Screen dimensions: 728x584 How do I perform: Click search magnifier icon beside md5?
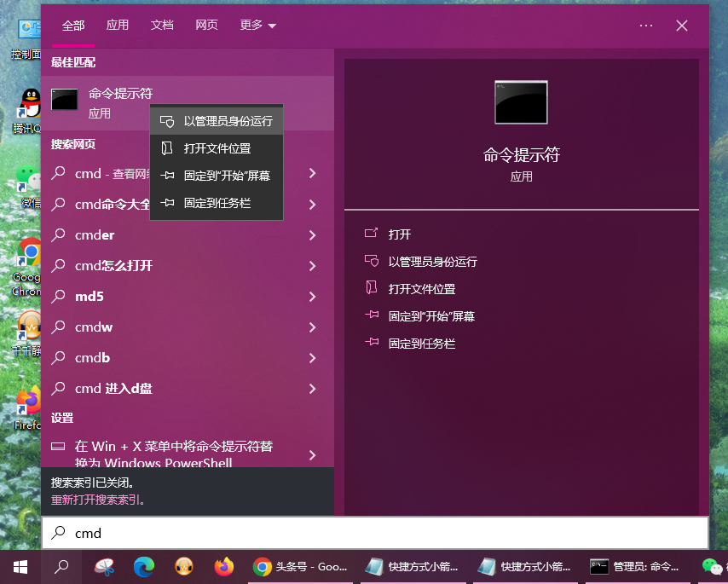coord(58,296)
